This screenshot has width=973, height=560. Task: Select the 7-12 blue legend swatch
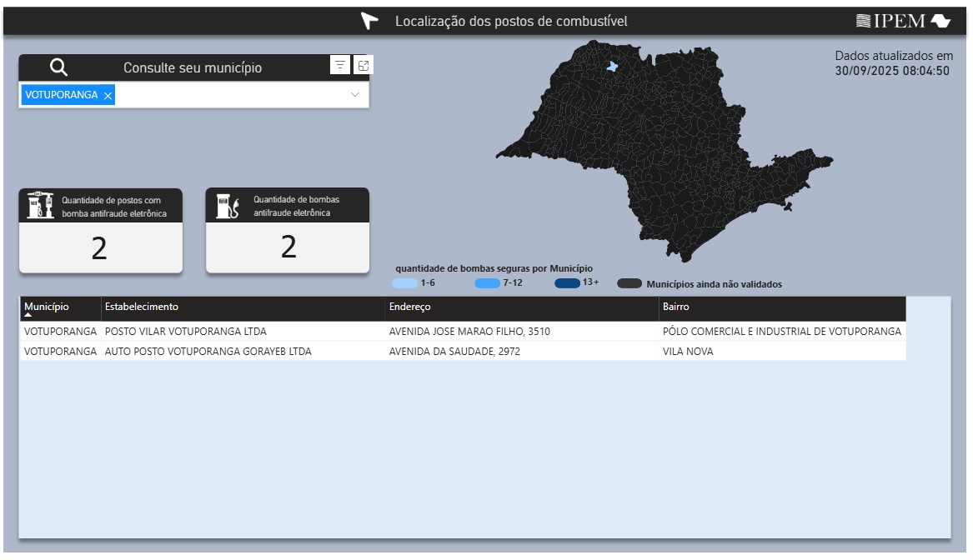pos(487,283)
